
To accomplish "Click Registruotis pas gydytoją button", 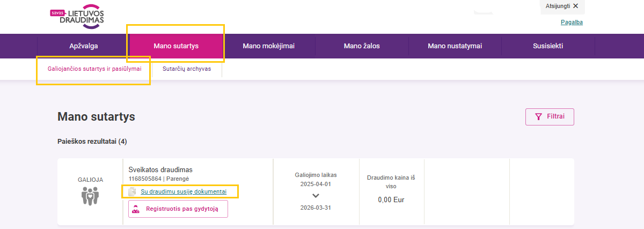I will point(178,209).
